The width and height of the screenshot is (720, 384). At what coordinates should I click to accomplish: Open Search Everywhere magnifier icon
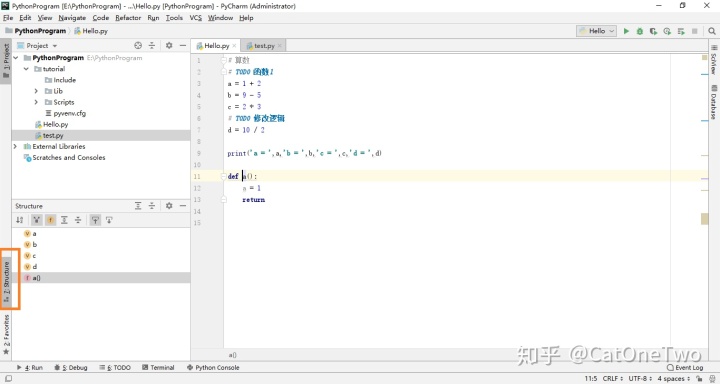coord(712,31)
